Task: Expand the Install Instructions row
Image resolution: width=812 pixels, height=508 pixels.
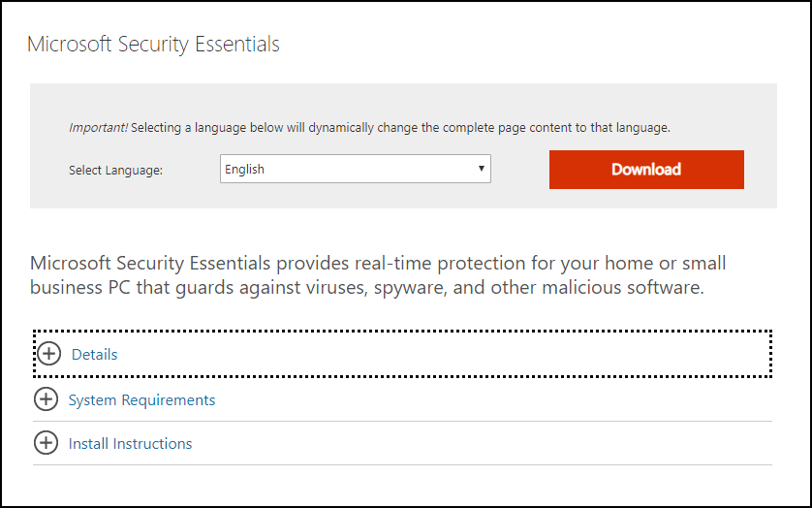Action: (402, 443)
